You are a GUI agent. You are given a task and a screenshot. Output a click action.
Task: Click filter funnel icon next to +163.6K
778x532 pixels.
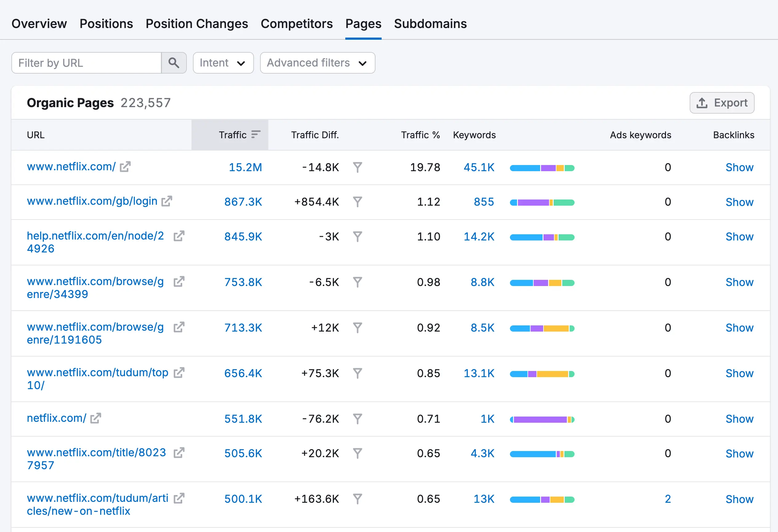358,499
